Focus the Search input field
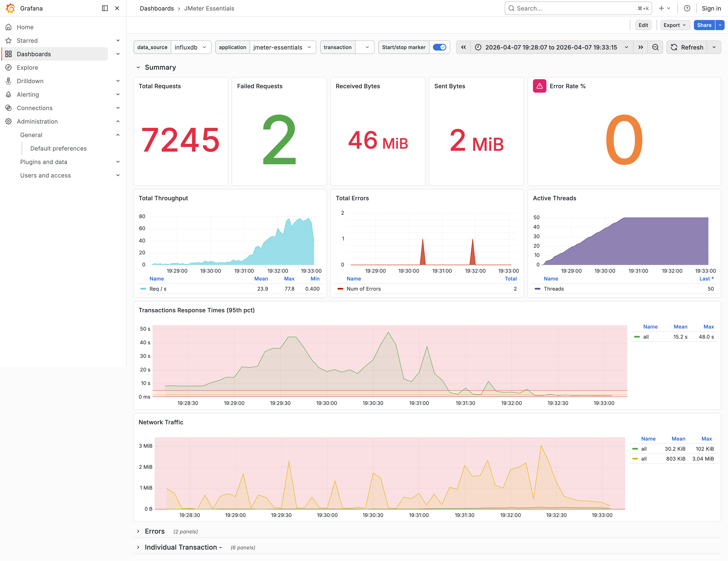728x561 pixels. tap(578, 8)
